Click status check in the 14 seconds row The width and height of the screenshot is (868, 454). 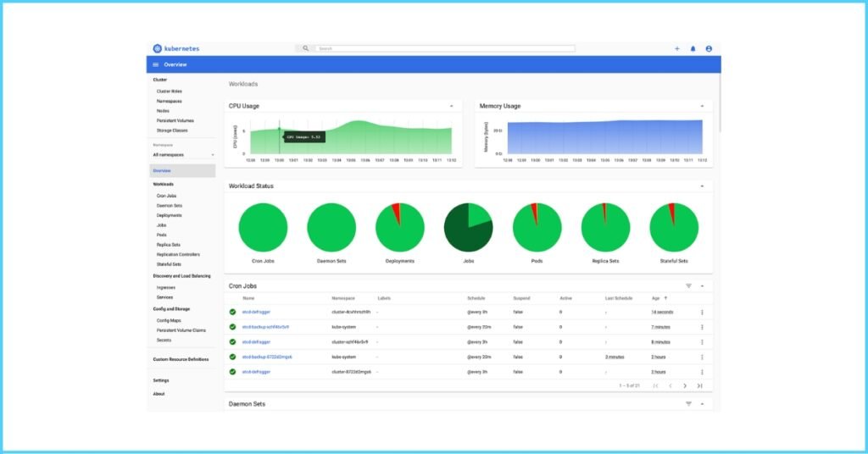tap(232, 312)
